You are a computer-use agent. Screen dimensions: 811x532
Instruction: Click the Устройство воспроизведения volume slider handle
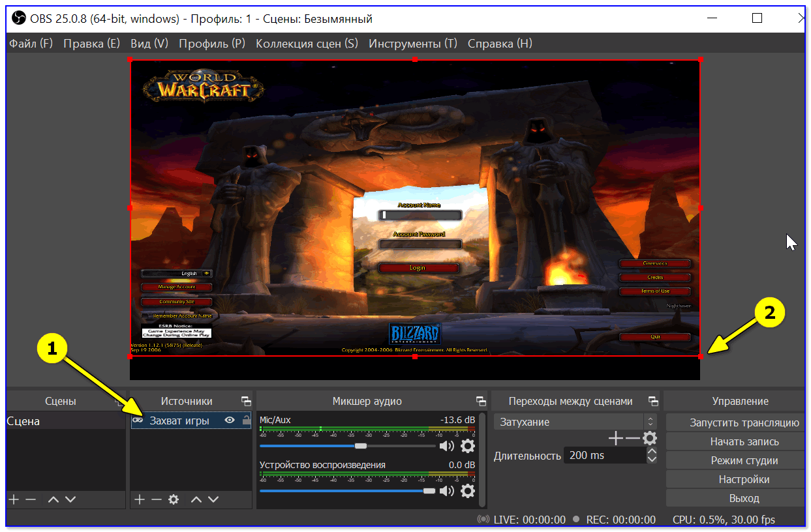(429, 491)
